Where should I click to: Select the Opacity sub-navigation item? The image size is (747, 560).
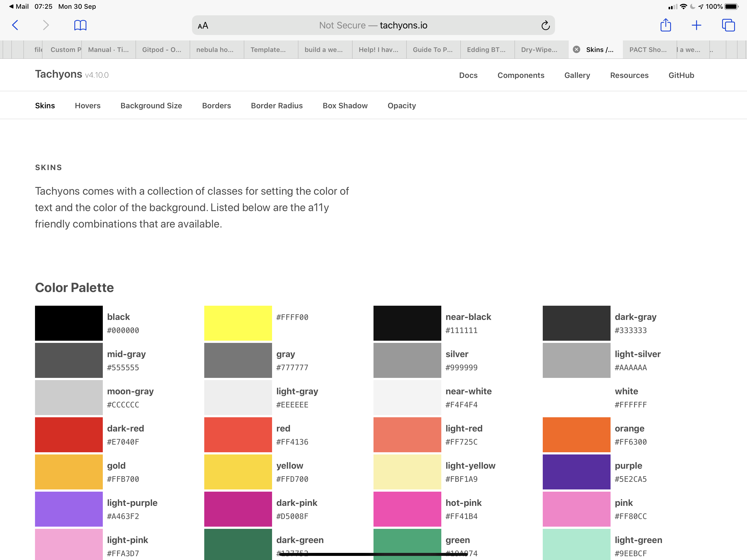click(402, 106)
